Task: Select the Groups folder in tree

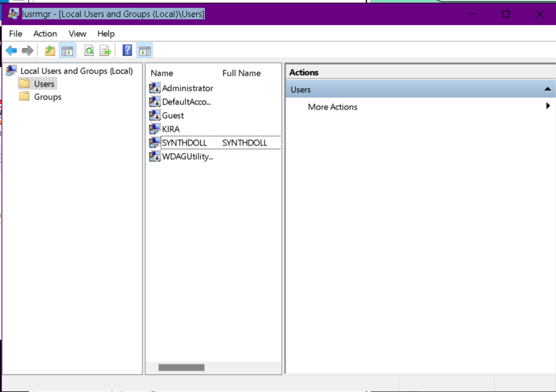Action: tap(48, 97)
